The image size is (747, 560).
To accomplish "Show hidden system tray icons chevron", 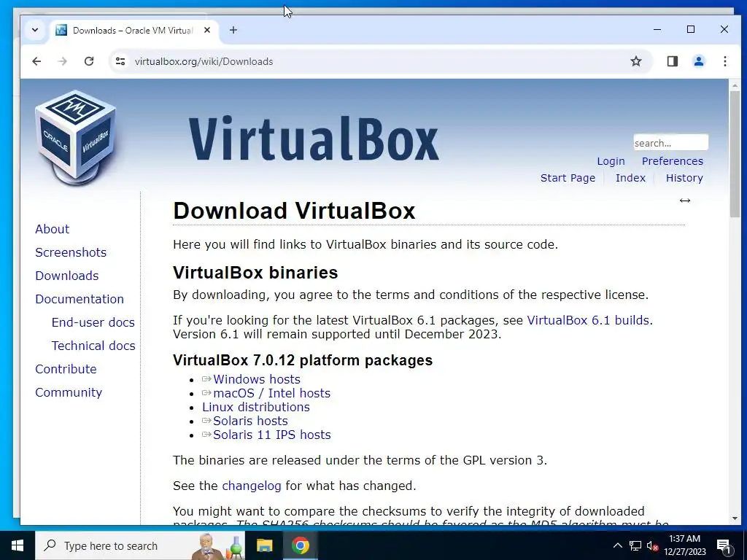I will [617, 545].
